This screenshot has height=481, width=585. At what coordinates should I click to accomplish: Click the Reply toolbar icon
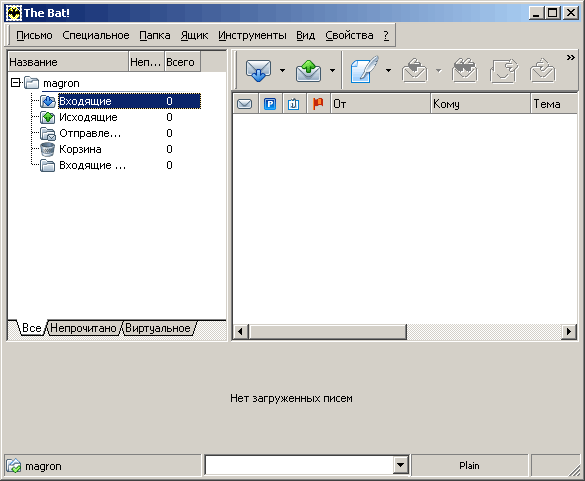click(414, 70)
